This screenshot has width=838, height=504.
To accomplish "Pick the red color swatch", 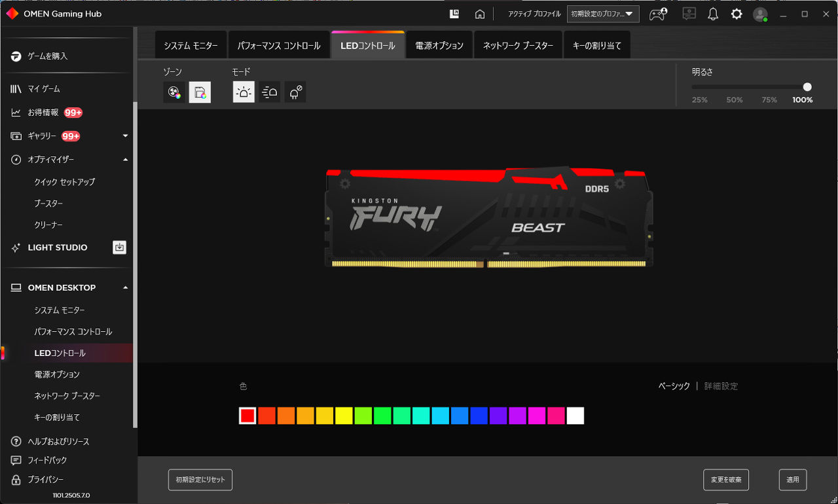I will [x=247, y=416].
